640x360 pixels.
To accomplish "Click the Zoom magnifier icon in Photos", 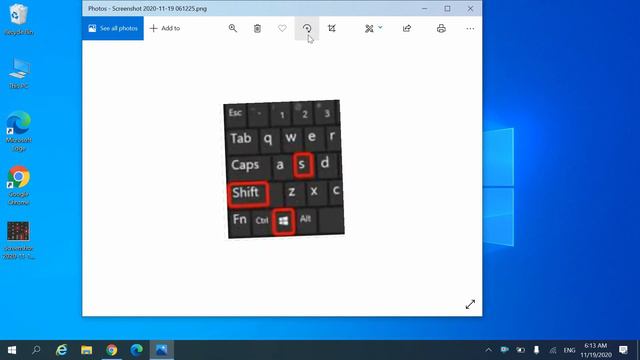I will tap(233, 28).
